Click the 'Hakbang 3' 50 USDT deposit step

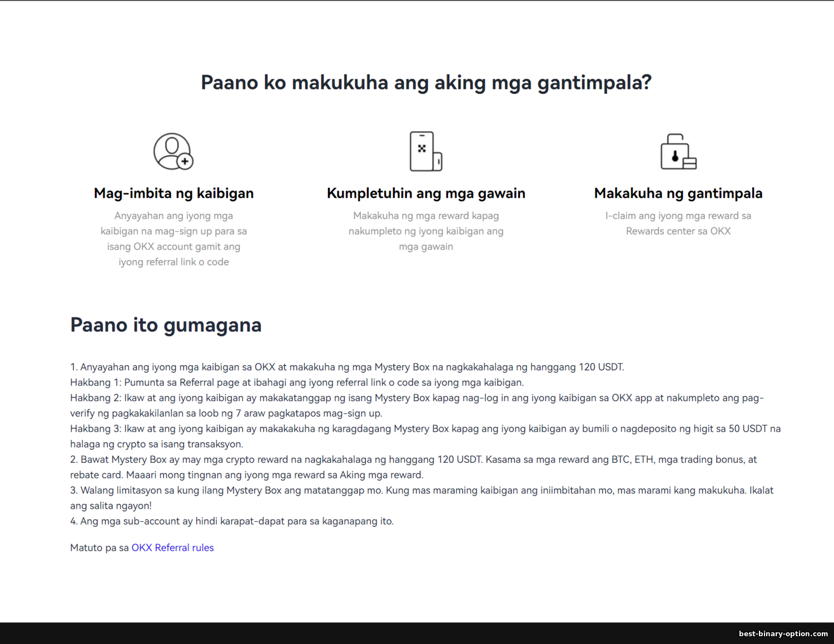(x=425, y=429)
